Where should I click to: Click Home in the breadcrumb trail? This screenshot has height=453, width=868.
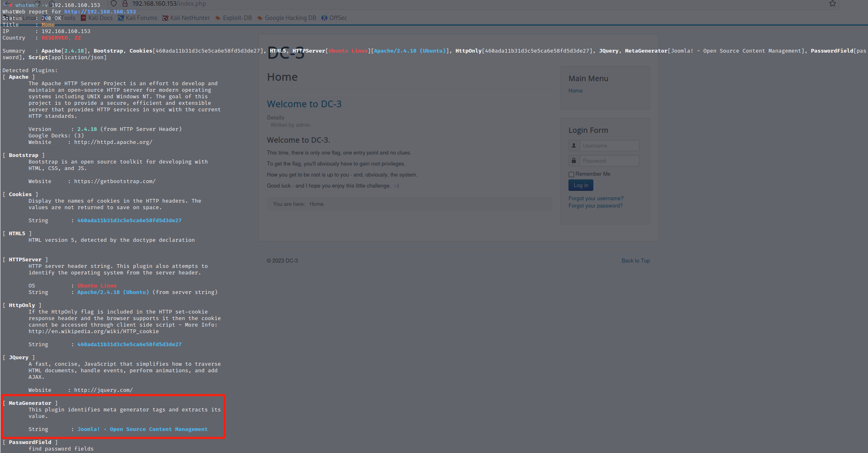coord(316,204)
